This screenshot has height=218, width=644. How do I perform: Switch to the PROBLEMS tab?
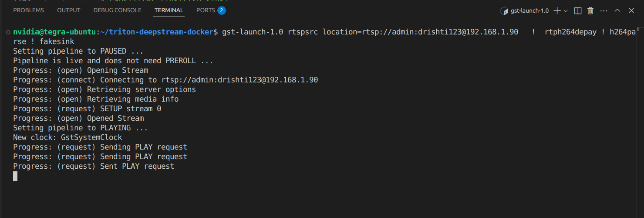(x=29, y=10)
